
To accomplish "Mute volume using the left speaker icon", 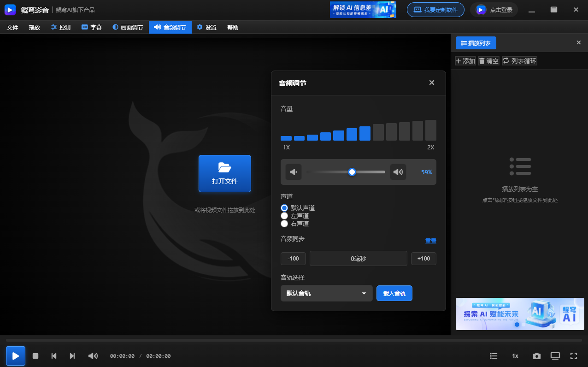I will pos(294,172).
